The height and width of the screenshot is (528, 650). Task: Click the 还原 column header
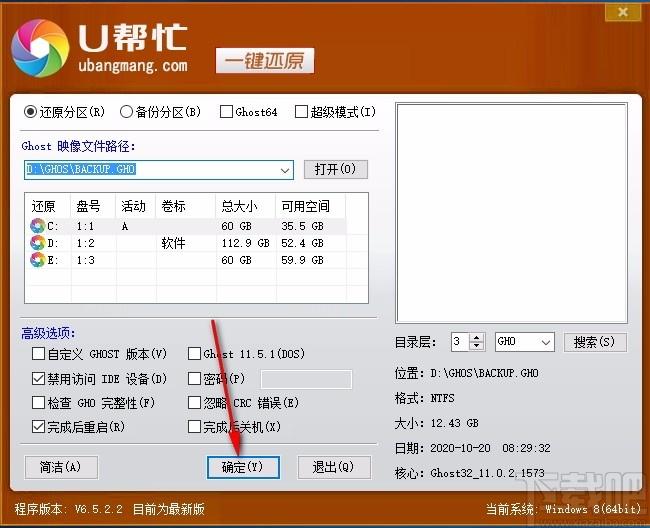click(x=48, y=206)
